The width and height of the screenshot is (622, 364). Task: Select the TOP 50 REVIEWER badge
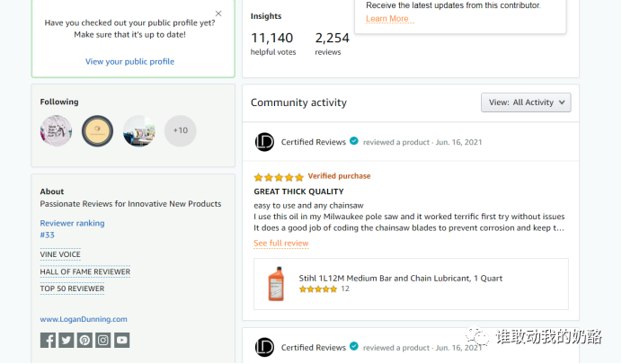coord(72,289)
